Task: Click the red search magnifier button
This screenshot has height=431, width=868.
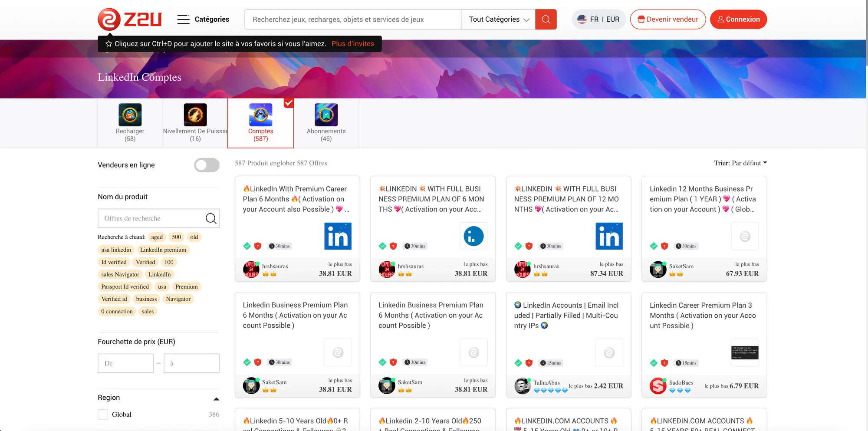Action: 546,19
